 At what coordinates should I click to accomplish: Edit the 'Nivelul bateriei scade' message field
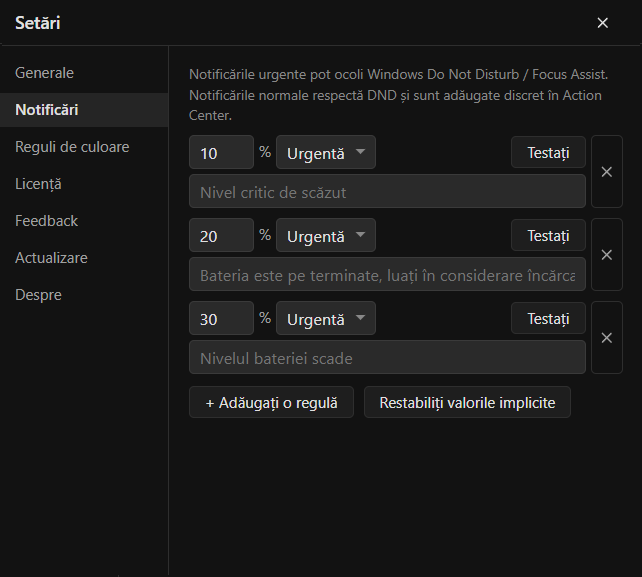pos(387,357)
